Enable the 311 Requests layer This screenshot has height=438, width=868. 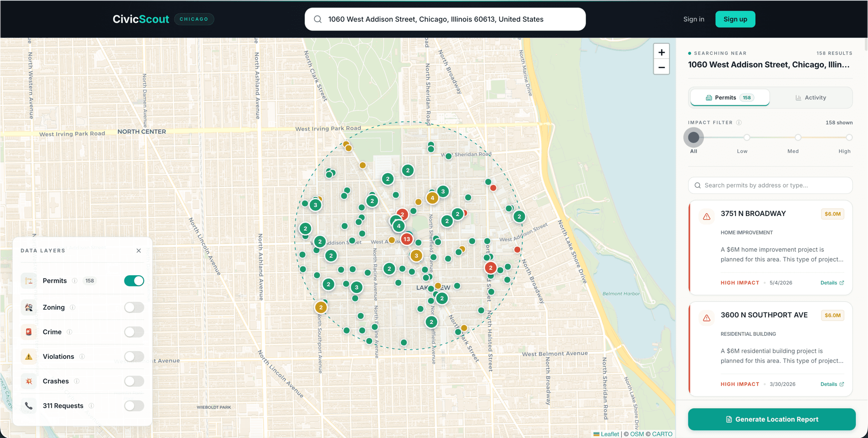(134, 406)
